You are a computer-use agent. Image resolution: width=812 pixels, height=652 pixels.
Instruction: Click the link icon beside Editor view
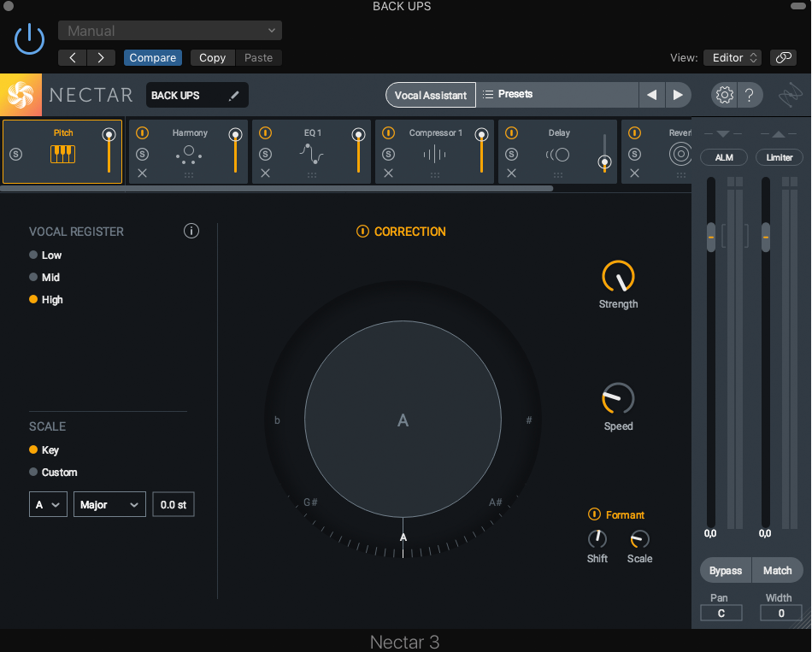coord(784,57)
